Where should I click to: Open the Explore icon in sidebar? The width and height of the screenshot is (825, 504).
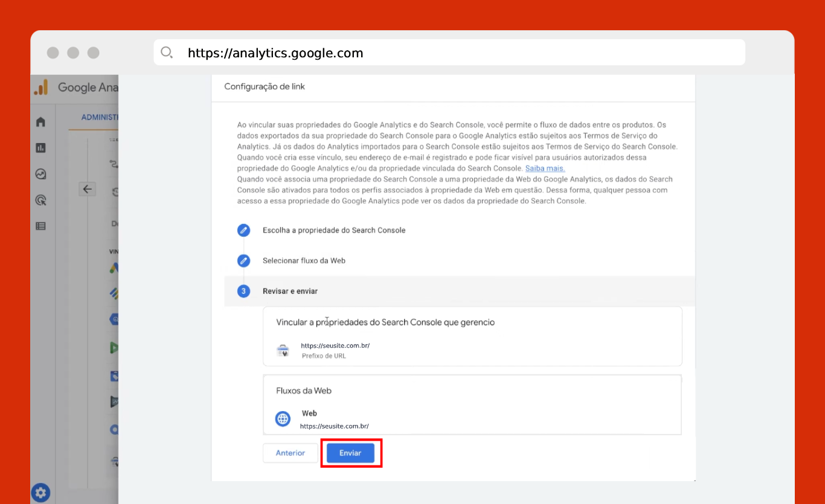click(x=40, y=174)
